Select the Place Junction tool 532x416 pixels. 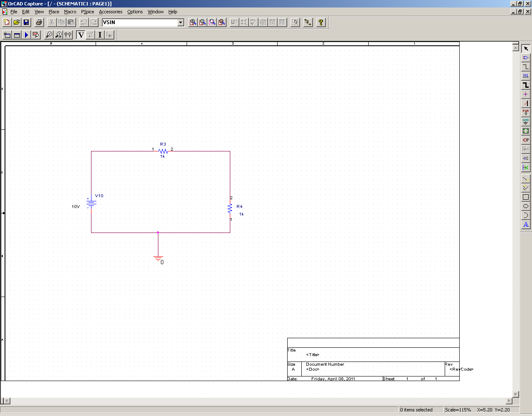coord(526,94)
